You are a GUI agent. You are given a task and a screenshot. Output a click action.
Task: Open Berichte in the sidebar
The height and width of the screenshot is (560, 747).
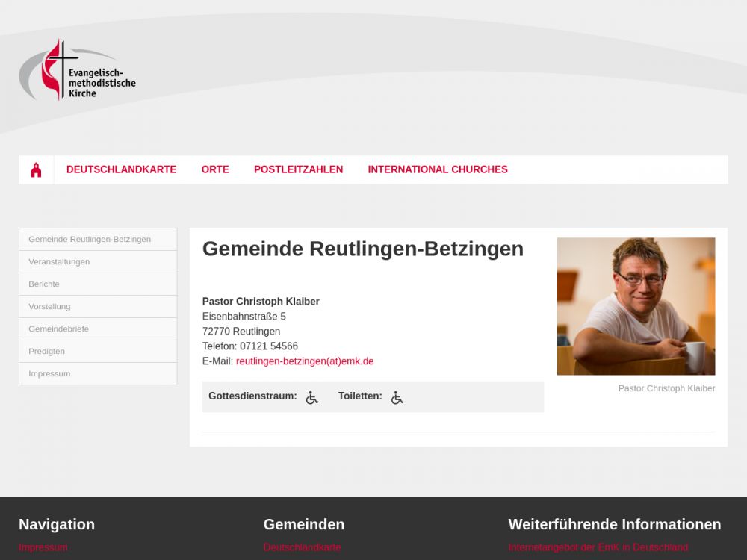(x=98, y=284)
